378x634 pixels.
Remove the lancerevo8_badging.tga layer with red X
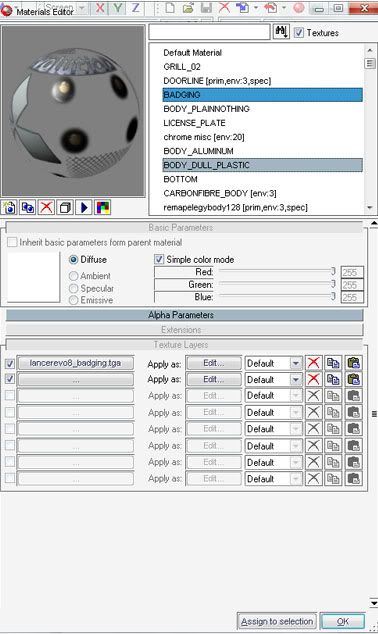click(x=313, y=363)
